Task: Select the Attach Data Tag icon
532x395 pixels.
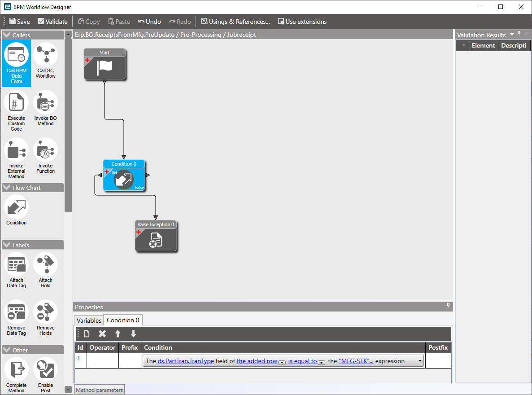Action: click(16, 270)
